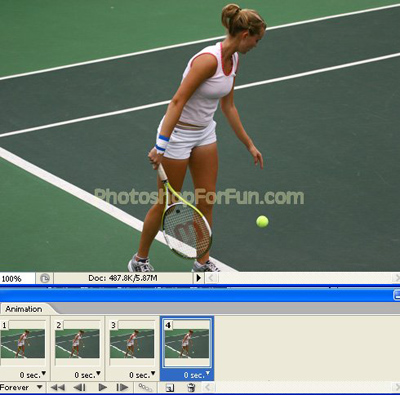Viewport: 400px width, 395px height.
Task: Go to the next animation frame
Action: click(x=122, y=387)
